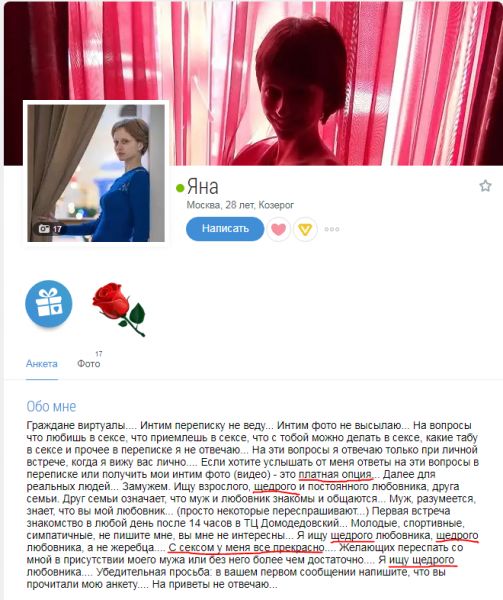Click the green online status dot
Viewport: 503px width, 600px height.
click(180, 188)
